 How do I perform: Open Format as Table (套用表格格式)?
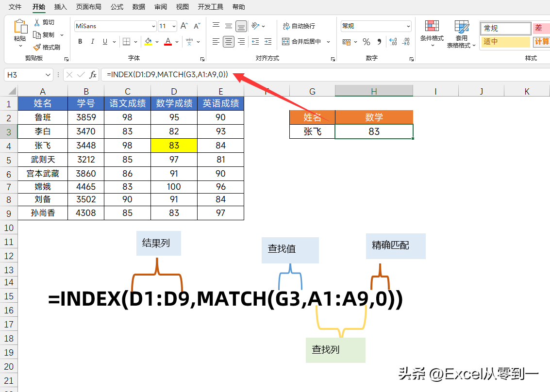pyautogui.click(x=461, y=34)
